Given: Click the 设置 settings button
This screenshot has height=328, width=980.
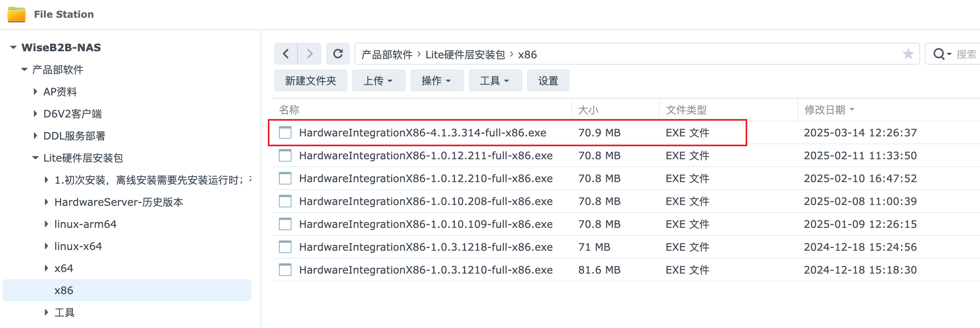Looking at the screenshot, I should pyautogui.click(x=548, y=81).
